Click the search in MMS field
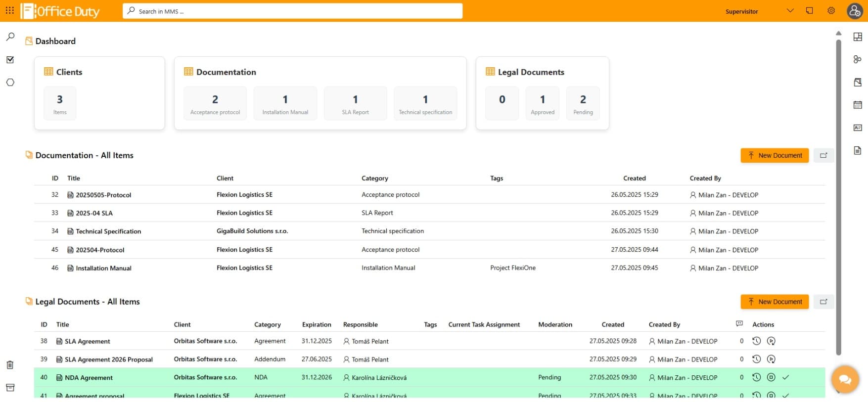 point(293,11)
